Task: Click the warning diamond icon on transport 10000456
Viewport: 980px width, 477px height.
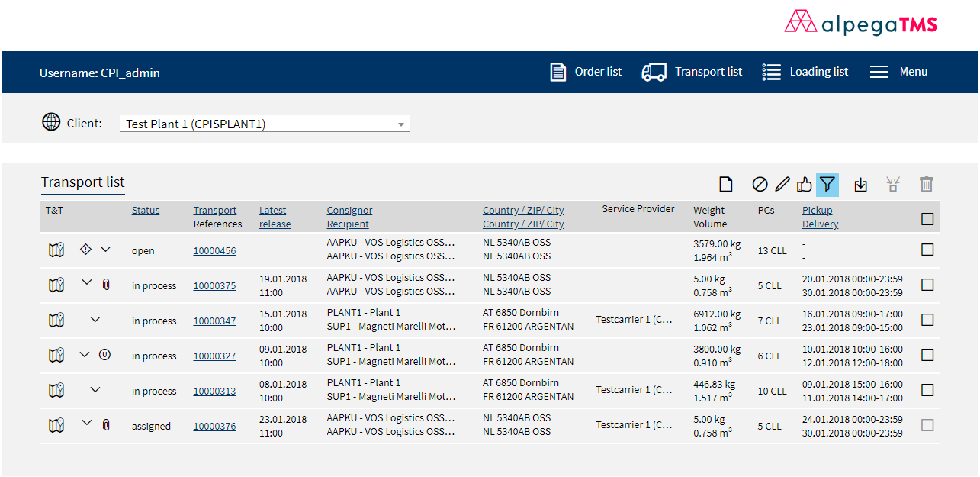Action: [x=86, y=249]
